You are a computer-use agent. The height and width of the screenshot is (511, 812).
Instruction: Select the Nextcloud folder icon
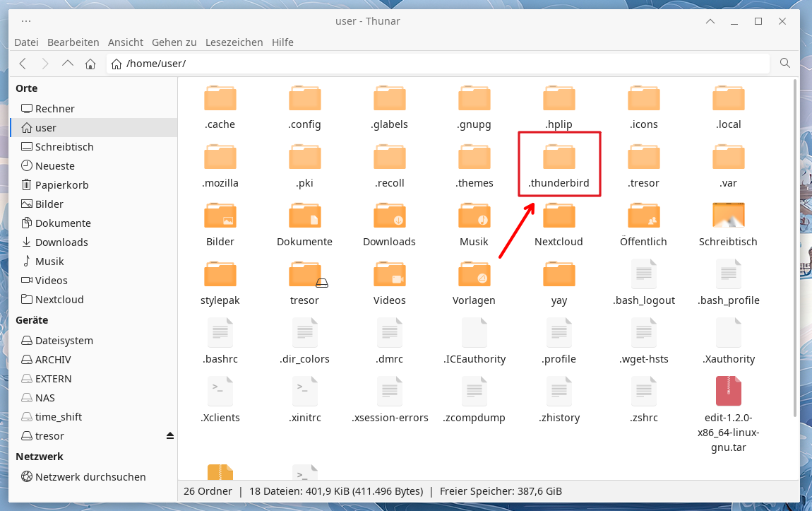coord(559,216)
